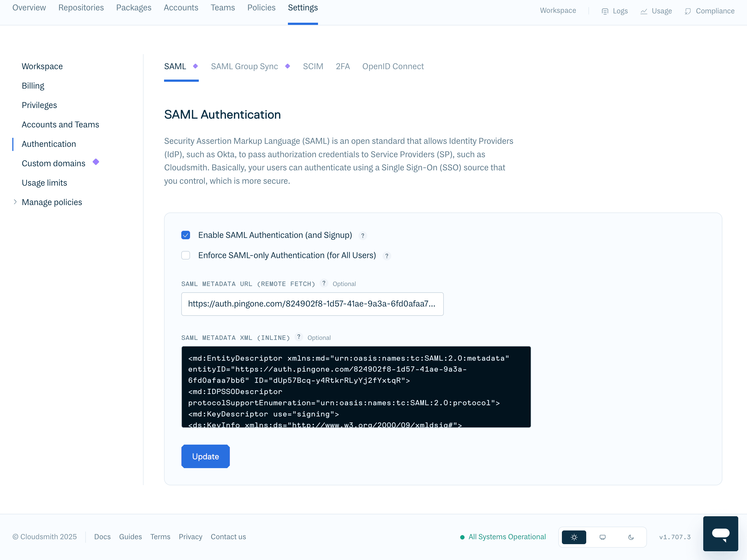Image resolution: width=747 pixels, height=560 pixels.
Task: Switch to the SAML Group Sync tab
Action: point(244,66)
